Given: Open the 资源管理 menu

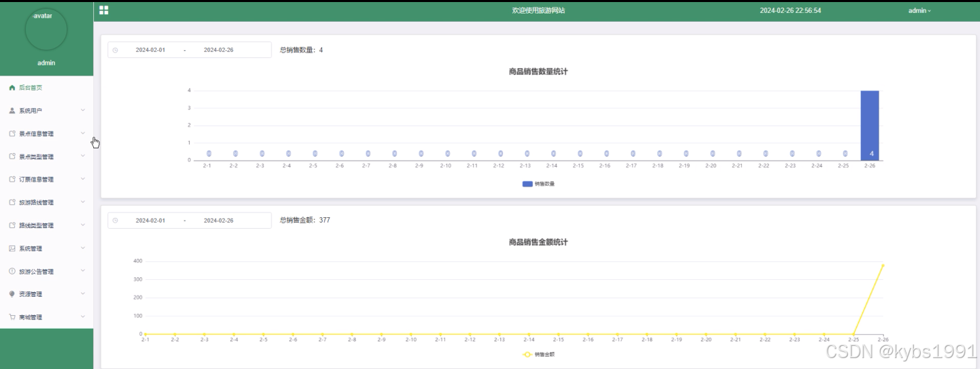Looking at the screenshot, I should click(x=46, y=294).
